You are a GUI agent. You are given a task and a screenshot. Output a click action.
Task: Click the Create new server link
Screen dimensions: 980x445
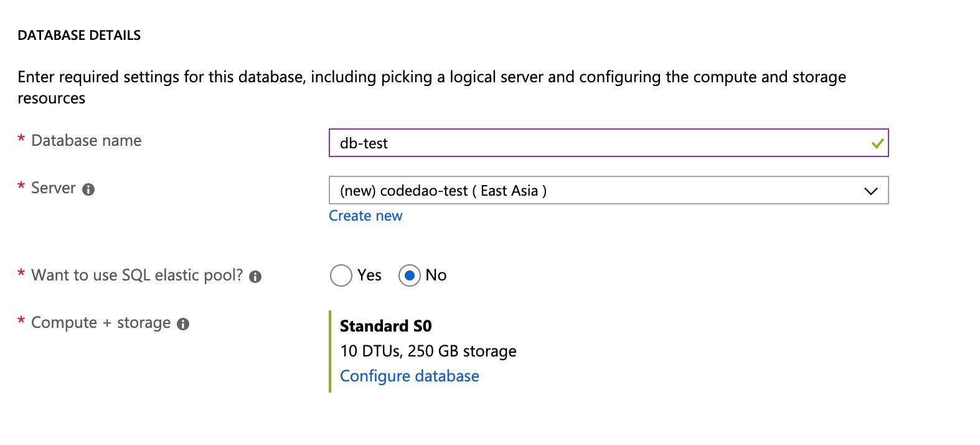pos(365,216)
